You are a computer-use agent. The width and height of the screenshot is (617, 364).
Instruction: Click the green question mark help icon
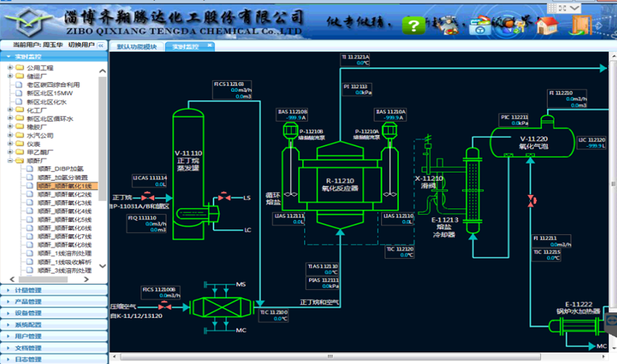tap(414, 25)
